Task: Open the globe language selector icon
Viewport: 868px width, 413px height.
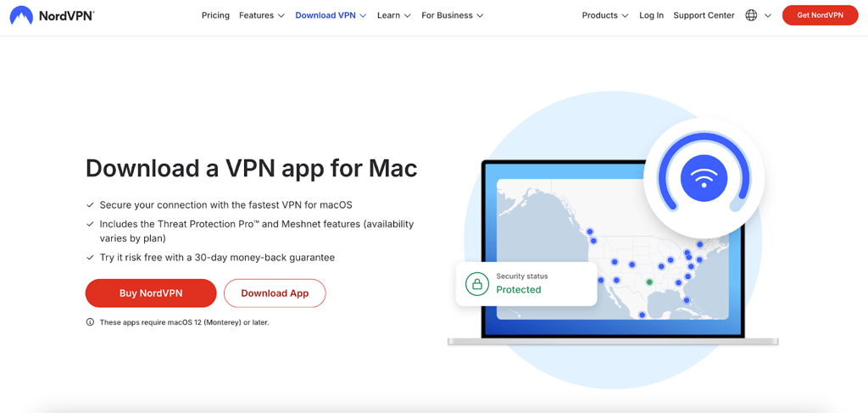Action: click(751, 15)
